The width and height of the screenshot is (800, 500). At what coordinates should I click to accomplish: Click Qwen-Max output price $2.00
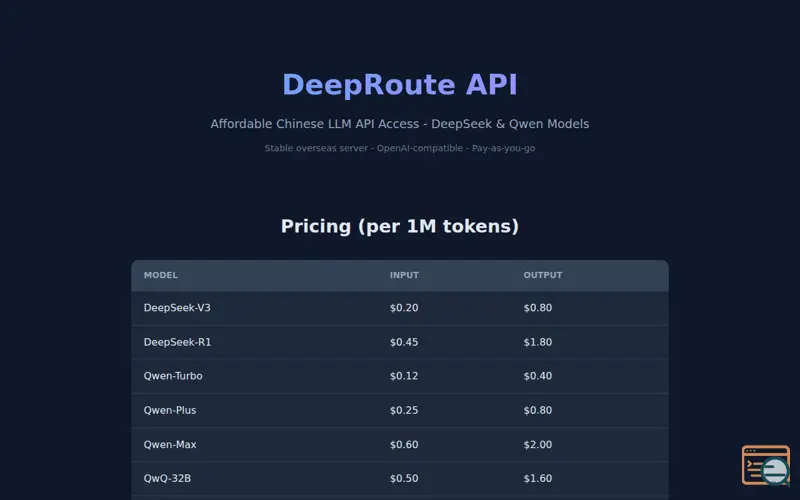point(538,444)
